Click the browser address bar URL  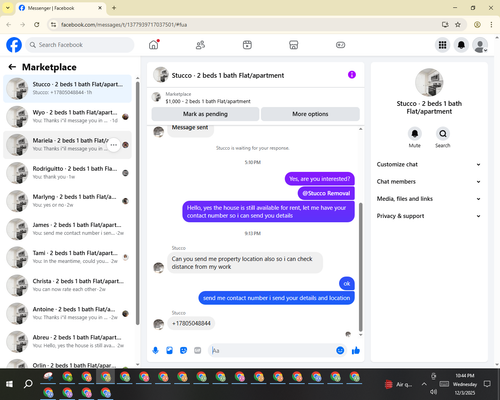pyautogui.click(x=124, y=25)
